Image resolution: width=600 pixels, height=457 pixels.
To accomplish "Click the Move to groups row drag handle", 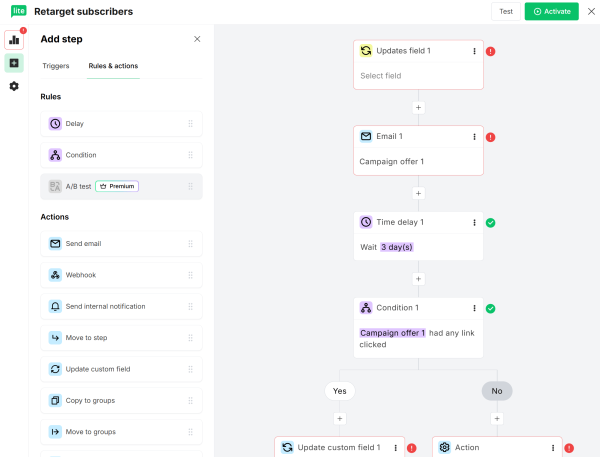I will (191, 432).
